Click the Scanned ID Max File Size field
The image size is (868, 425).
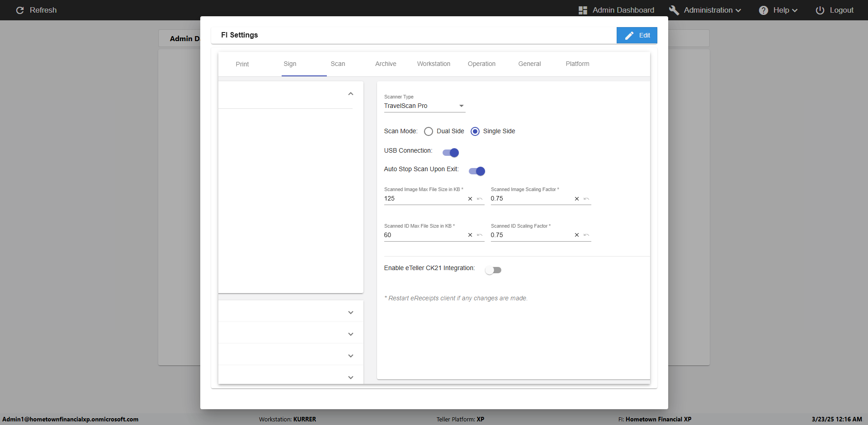click(x=423, y=235)
